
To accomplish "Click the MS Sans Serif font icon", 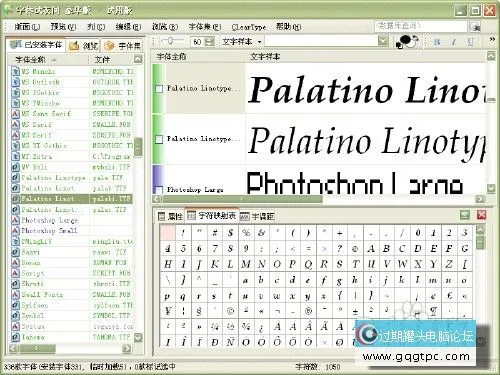I will point(15,114).
